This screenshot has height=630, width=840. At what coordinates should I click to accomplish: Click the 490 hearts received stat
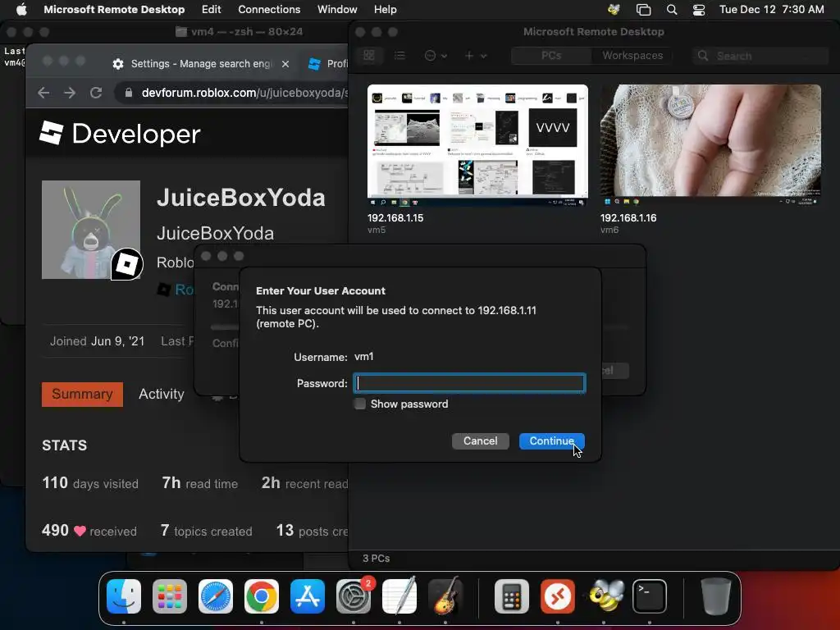tap(89, 531)
